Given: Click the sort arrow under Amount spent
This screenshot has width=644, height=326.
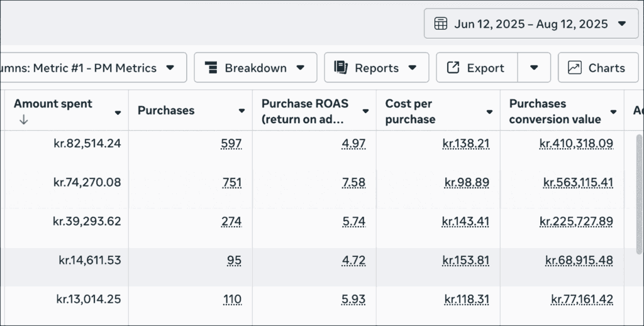Looking at the screenshot, I should pyautogui.click(x=23, y=119).
